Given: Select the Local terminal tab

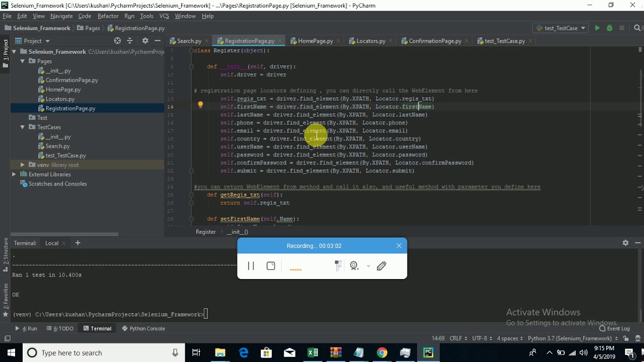Looking at the screenshot, I should (x=52, y=243).
